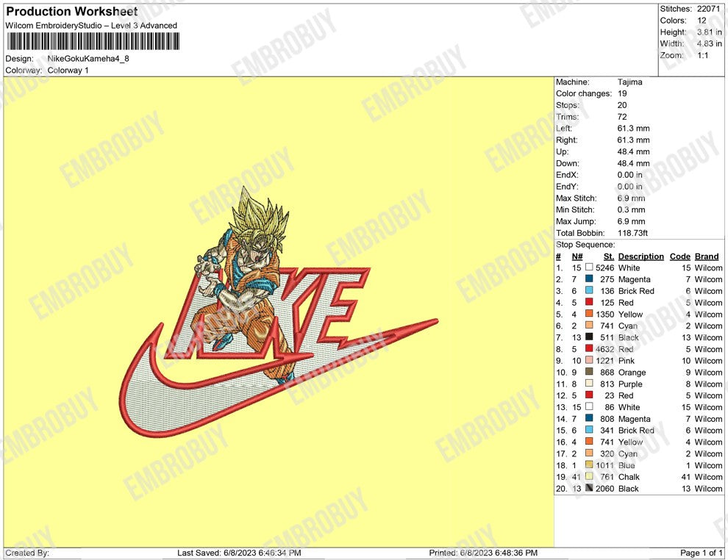Viewport: 728px width, 560px height.
Task: Click the embroidered Nike Goku design preview
Action: 279,312
